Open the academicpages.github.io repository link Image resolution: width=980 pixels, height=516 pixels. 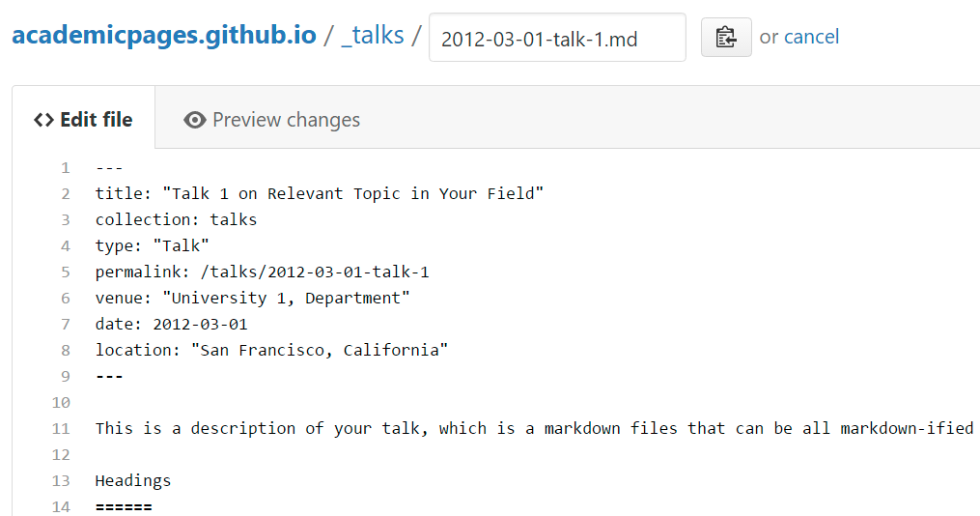(x=163, y=37)
